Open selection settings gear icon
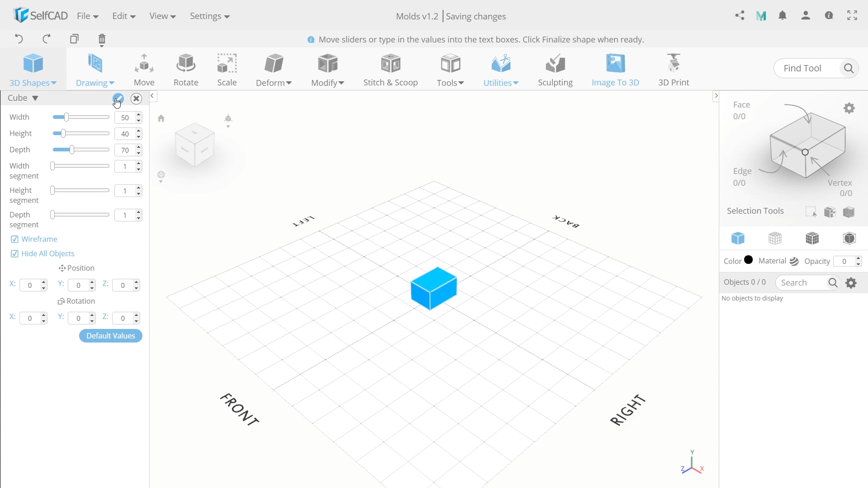This screenshot has width=868, height=488. [x=849, y=108]
